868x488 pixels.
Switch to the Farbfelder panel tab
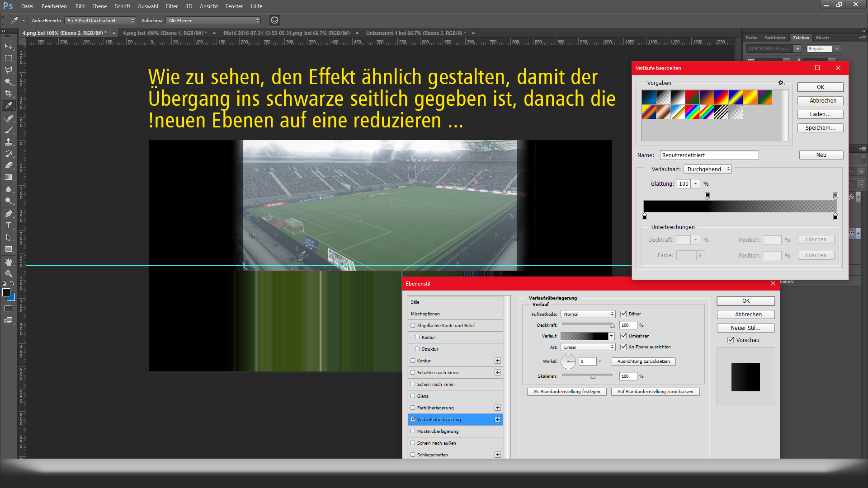tap(775, 38)
